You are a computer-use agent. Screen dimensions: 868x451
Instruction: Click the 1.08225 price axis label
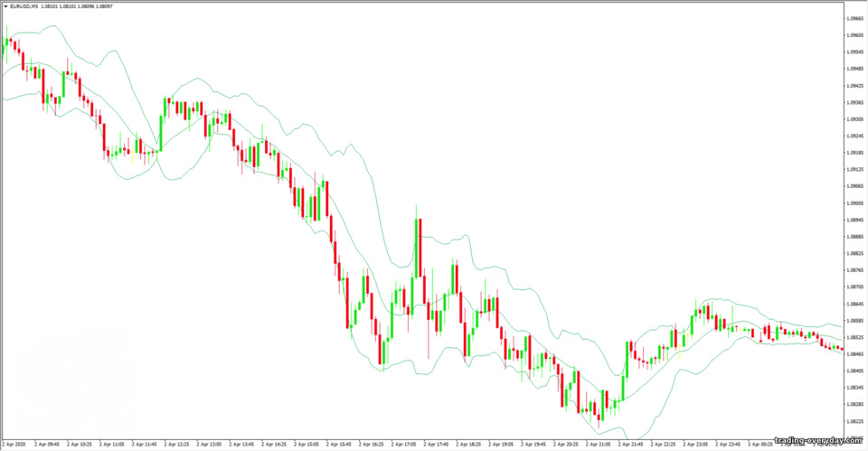pyautogui.click(x=854, y=421)
